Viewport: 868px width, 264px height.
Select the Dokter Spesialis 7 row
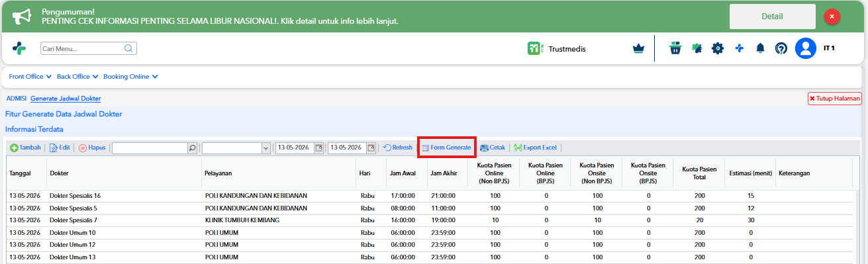click(430, 220)
